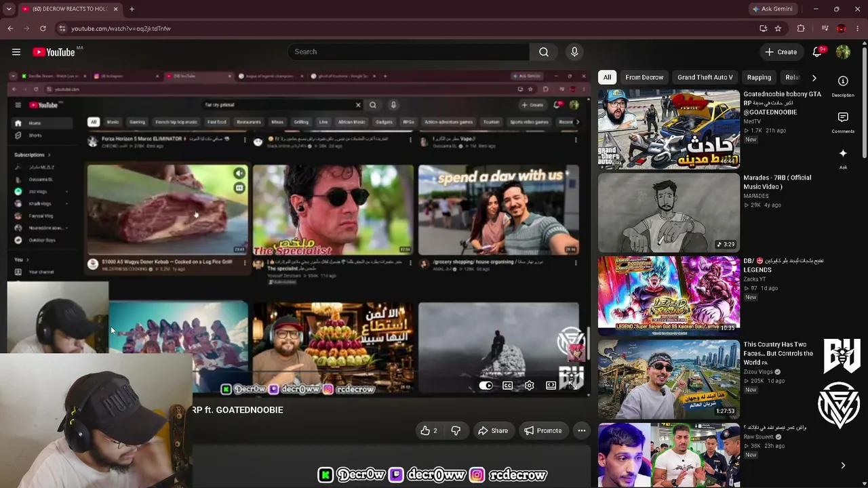The width and height of the screenshot is (868, 488).
Task: Share this video
Action: pyautogui.click(x=493, y=430)
